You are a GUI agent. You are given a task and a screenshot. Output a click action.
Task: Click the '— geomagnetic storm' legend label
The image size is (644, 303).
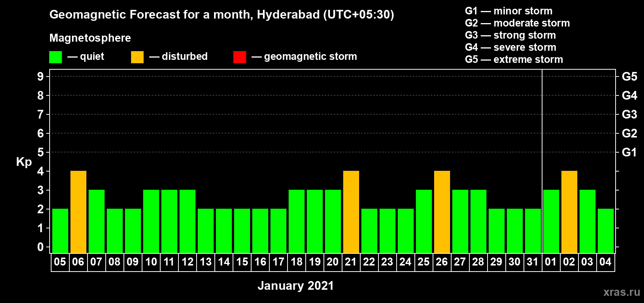pyautogui.click(x=304, y=56)
